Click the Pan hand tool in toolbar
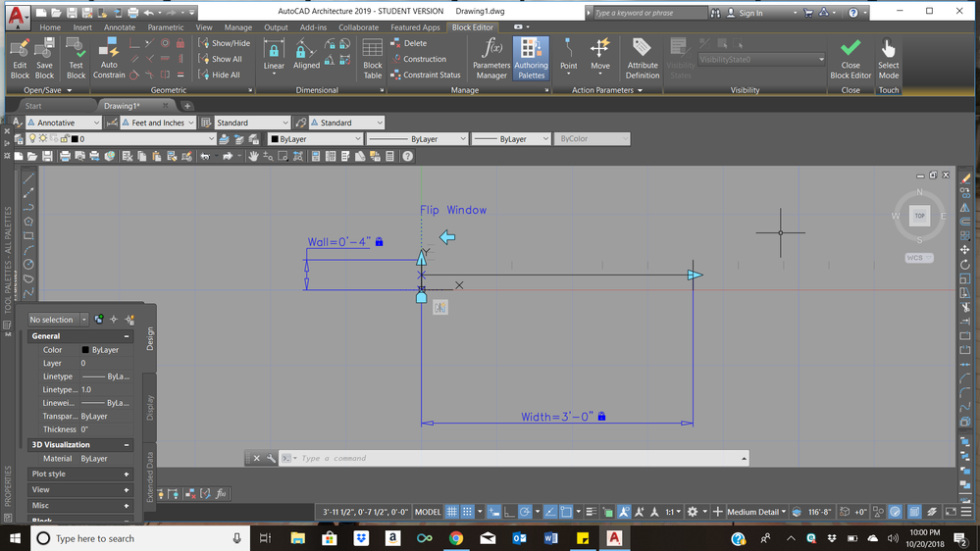This screenshot has height=551, width=980. (253, 156)
